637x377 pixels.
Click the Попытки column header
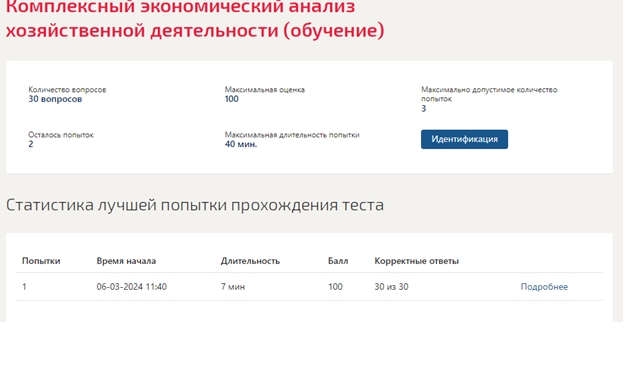tap(41, 261)
